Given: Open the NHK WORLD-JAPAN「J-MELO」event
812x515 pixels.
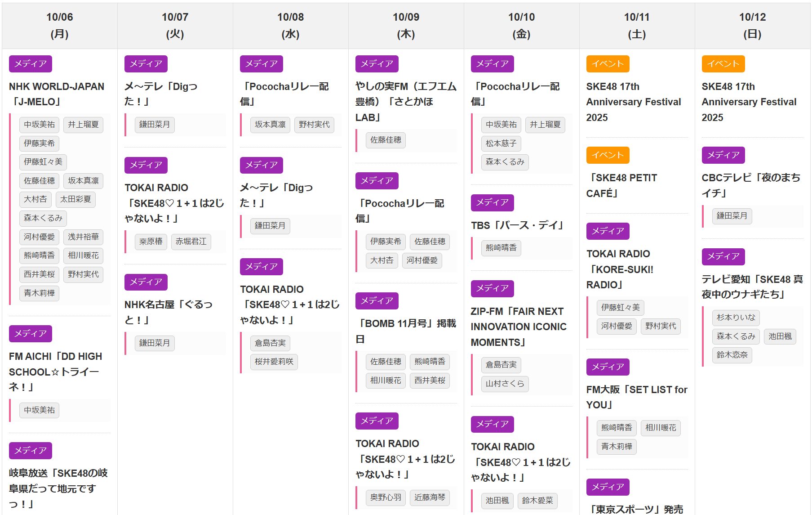Looking at the screenshot, I should coord(57,94).
